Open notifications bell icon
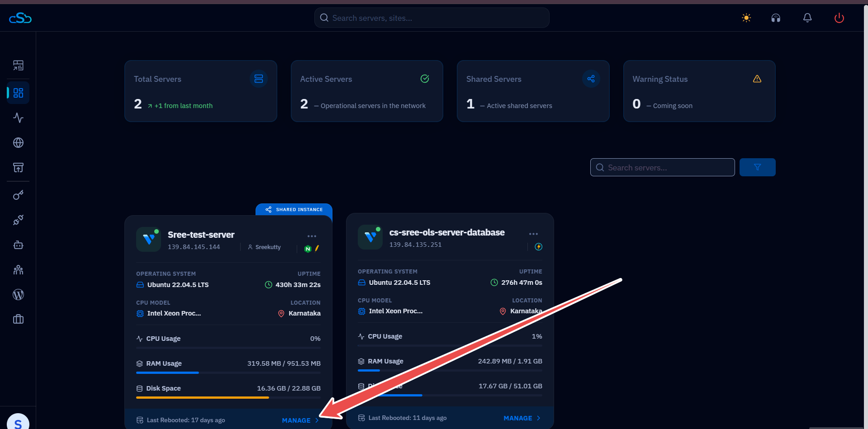This screenshot has height=429, width=868. pyautogui.click(x=807, y=18)
